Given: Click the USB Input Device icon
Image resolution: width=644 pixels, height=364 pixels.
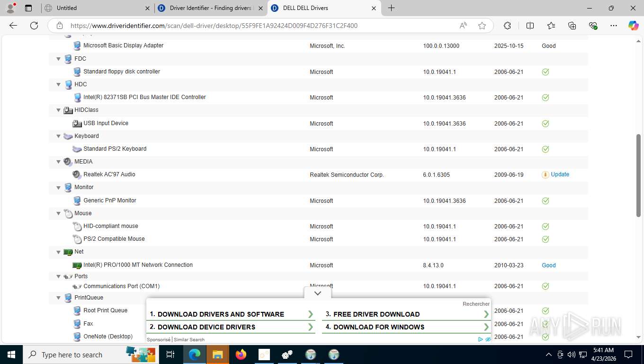Looking at the screenshot, I should (77, 123).
